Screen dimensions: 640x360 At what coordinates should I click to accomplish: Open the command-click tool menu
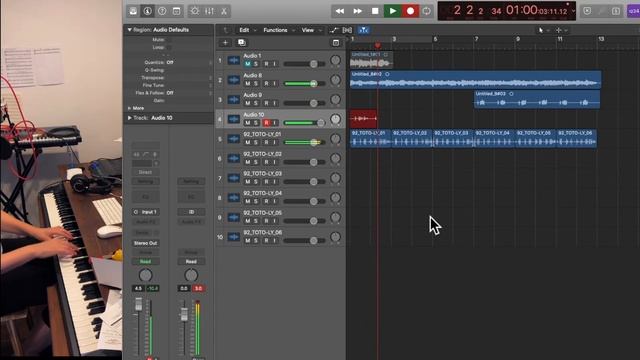[x=561, y=30]
